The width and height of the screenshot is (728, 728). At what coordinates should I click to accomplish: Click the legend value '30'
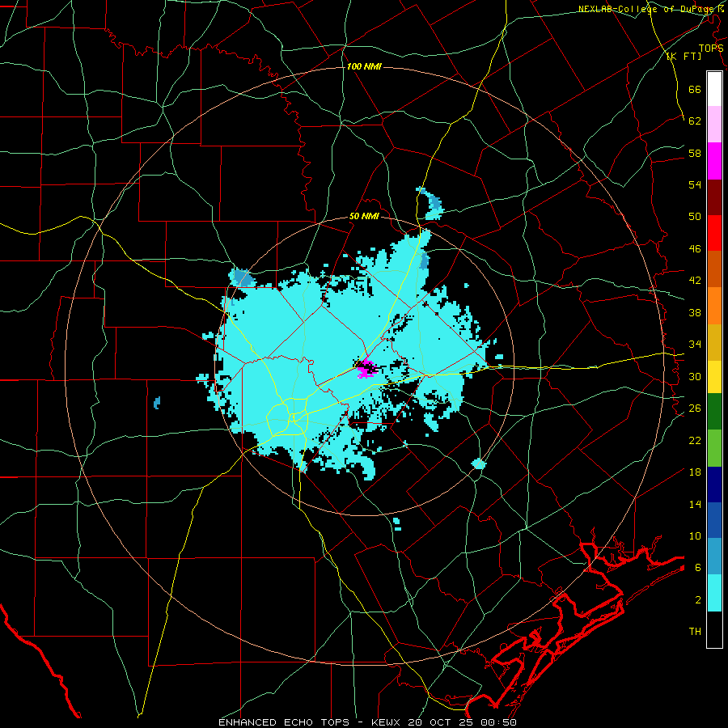695,376
